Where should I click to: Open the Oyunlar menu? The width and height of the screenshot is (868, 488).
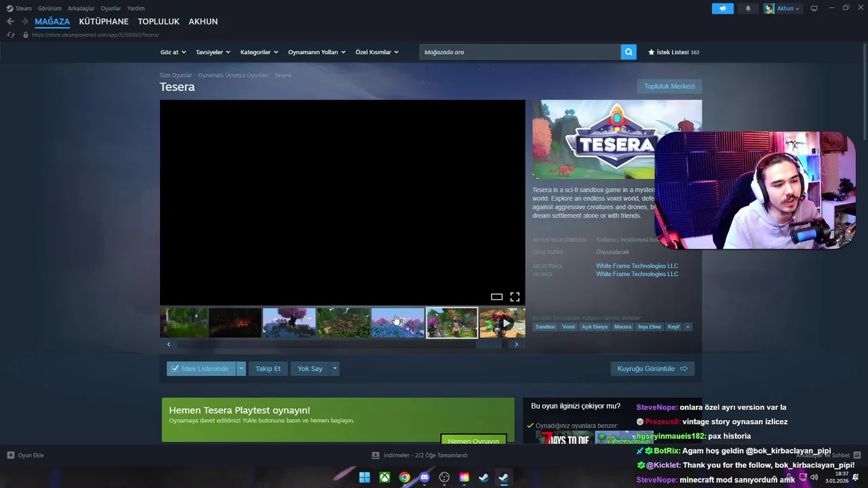click(x=111, y=8)
